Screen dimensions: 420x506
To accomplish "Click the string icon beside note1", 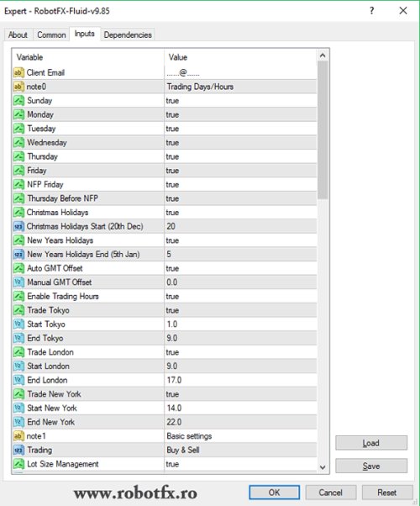I will tap(18, 436).
